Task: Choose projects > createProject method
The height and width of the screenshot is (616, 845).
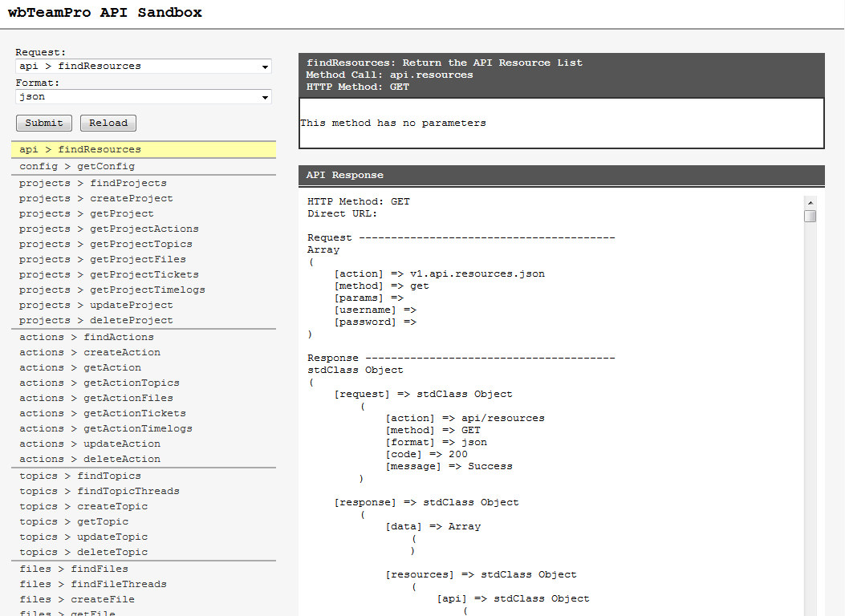Action: pos(96,199)
